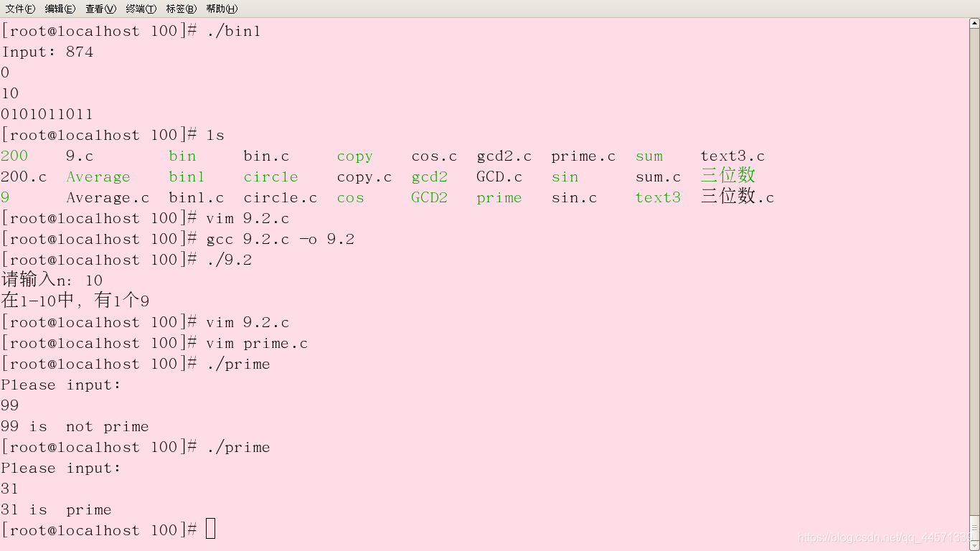Click the file name 200.c
The height and width of the screenshot is (551, 980).
[x=24, y=177]
